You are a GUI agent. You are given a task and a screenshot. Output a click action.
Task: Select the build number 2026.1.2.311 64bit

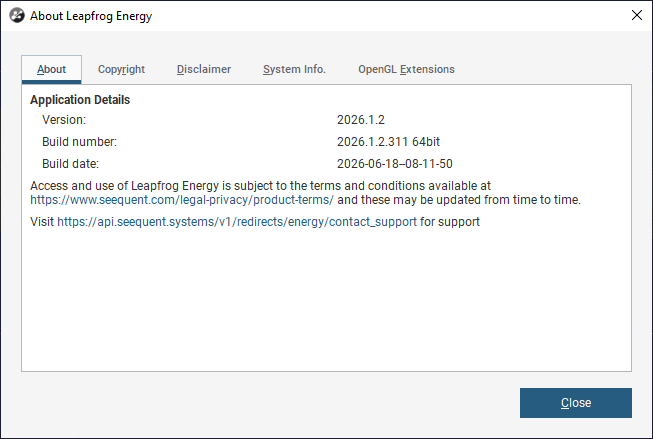[x=388, y=142]
